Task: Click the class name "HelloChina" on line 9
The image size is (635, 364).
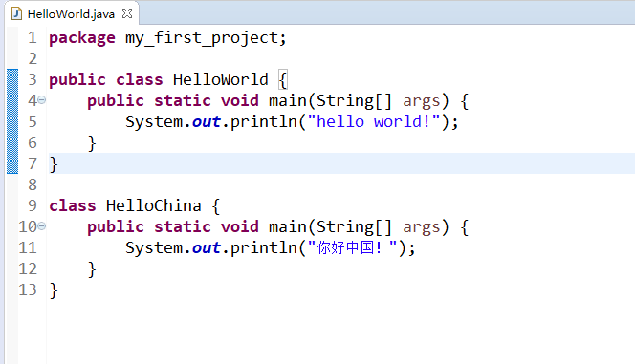Action: pos(153,205)
